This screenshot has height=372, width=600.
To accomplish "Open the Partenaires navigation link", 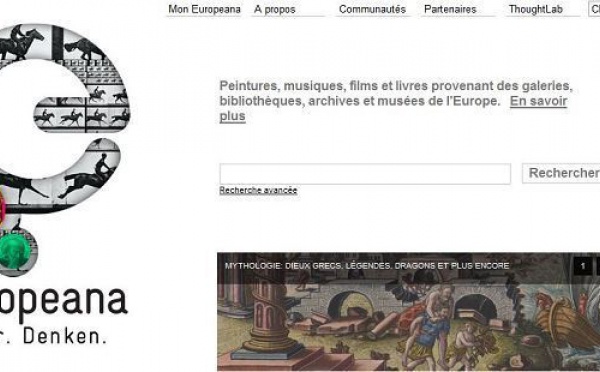I will [x=450, y=9].
